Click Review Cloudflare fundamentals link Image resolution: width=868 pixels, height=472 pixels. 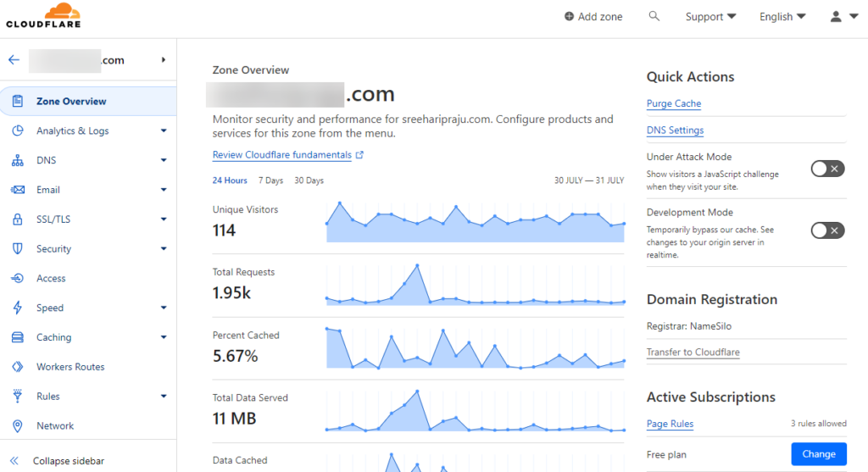281,155
